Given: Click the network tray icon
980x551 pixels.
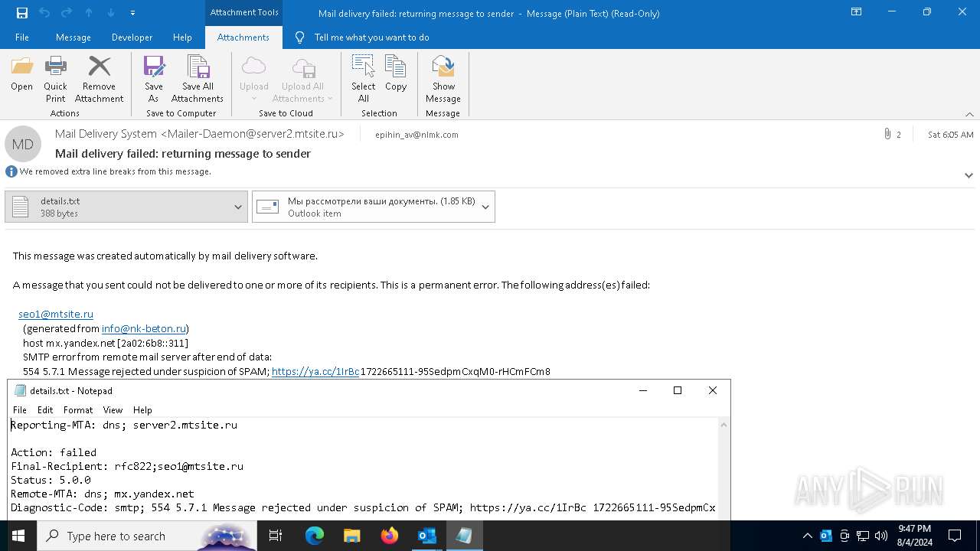Looking at the screenshot, I should (x=863, y=536).
